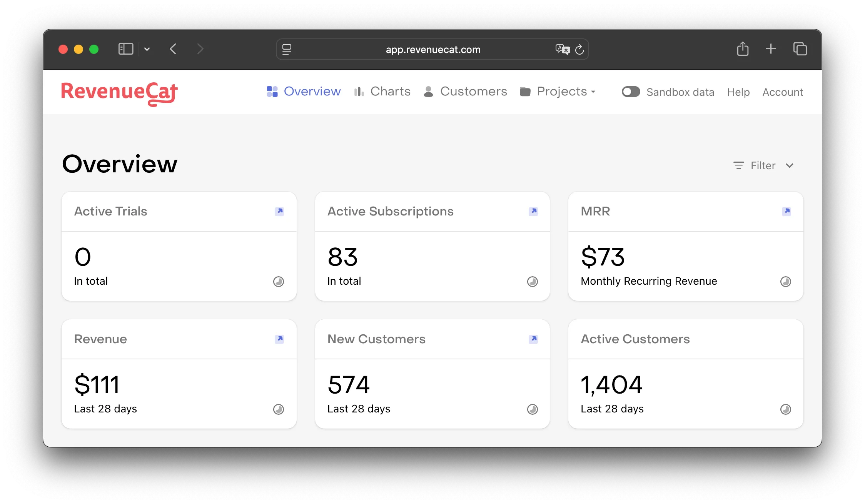The height and width of the screenshot is (504, 865).
Task: Click the clock icon on Revenue card
Action: pos(279,409)
